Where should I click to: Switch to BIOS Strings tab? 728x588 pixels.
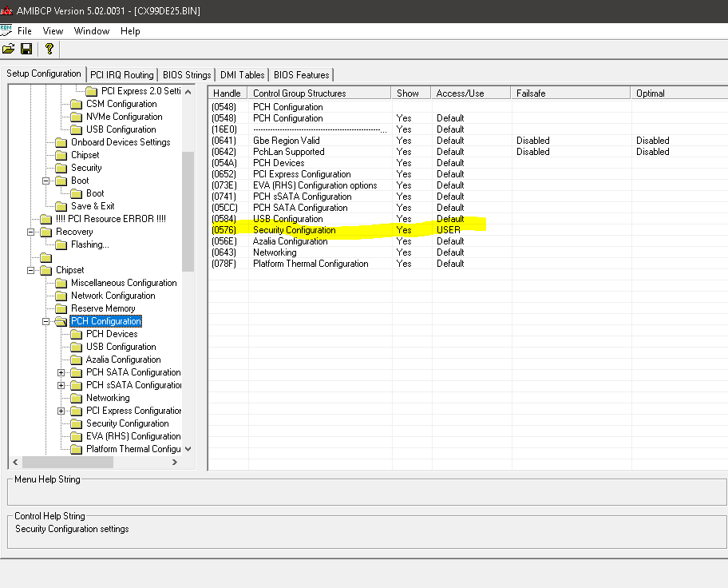[187, 75]
